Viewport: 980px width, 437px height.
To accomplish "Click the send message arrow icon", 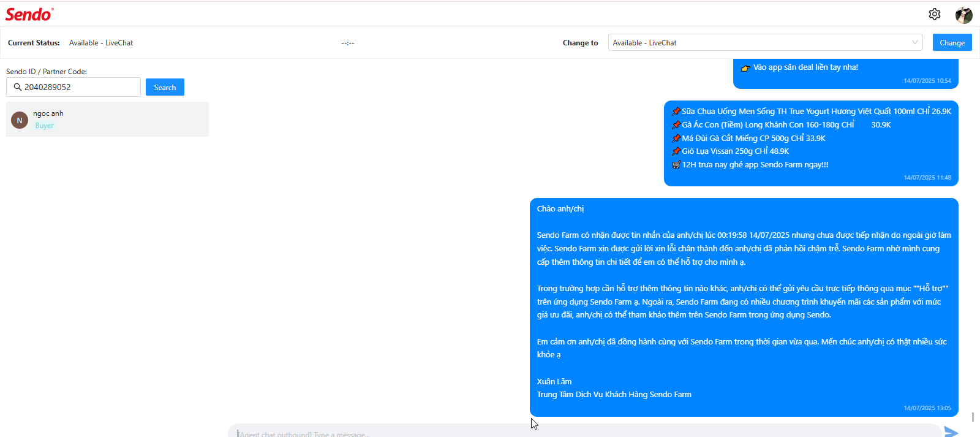I will 951,431.
